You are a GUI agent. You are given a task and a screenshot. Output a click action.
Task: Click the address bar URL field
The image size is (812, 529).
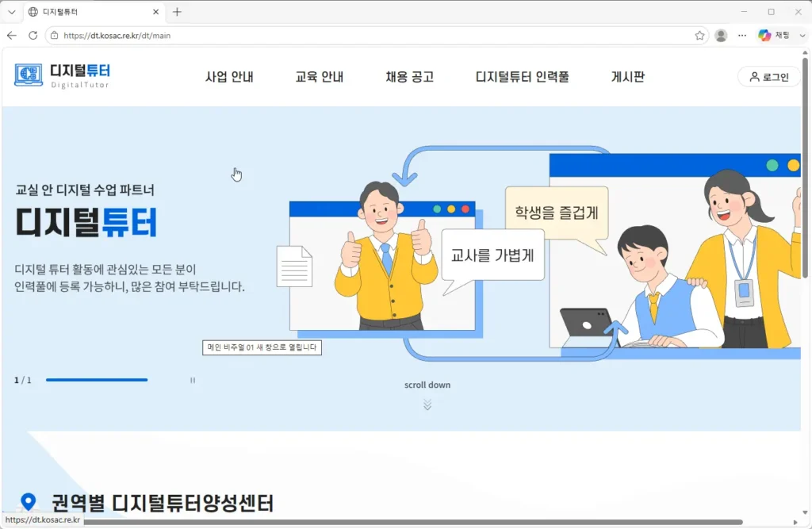coord(376,35)
